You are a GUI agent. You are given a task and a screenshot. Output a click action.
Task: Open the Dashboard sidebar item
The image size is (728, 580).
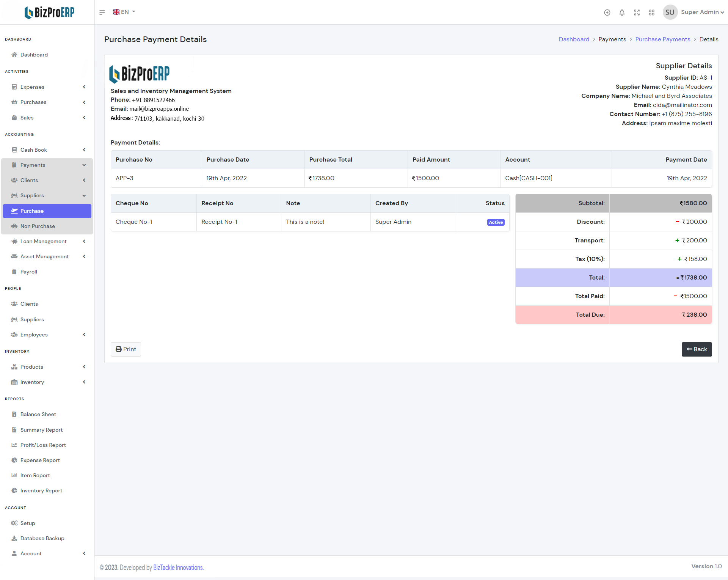click(x=34, y=55)
